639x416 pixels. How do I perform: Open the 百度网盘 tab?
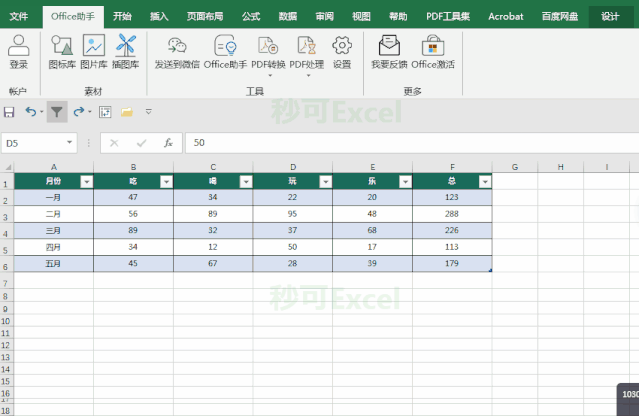pos(560,17)
